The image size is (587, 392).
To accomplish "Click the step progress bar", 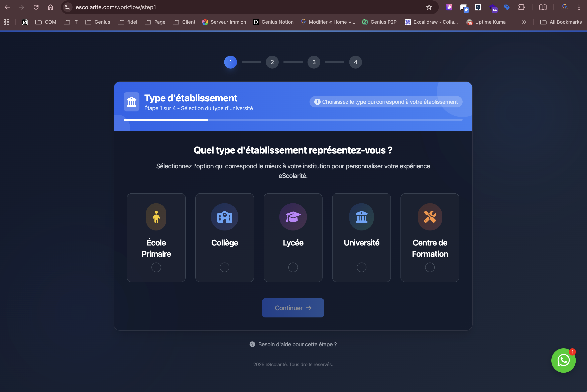I will pos(293,120).
